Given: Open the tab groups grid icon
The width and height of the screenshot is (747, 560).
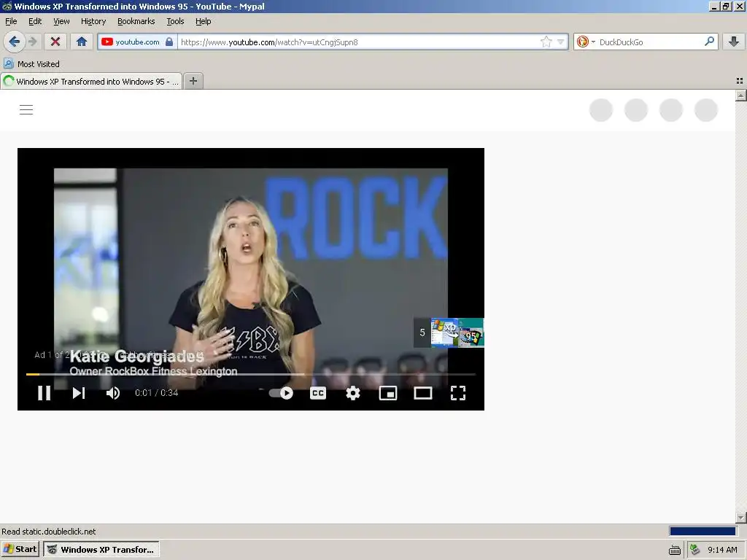Looking at the screenshot, I should (x=740, y=81).
